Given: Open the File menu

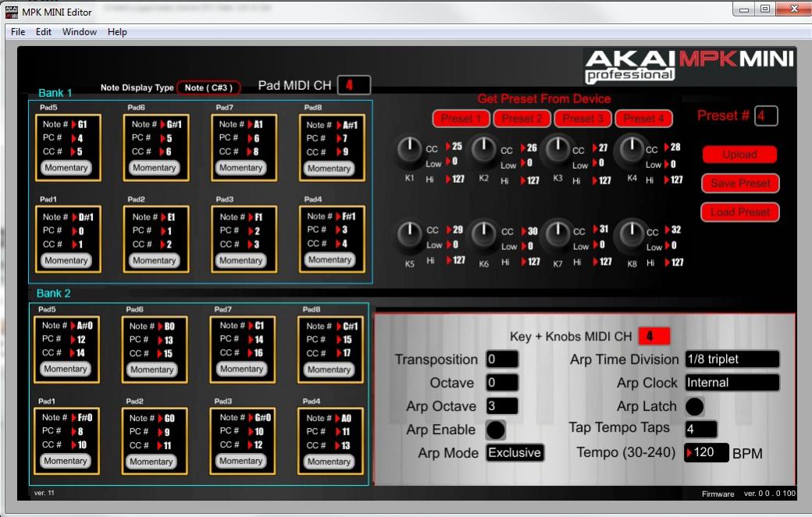Looking at the screenshot, I should click(x=18, y=31).
